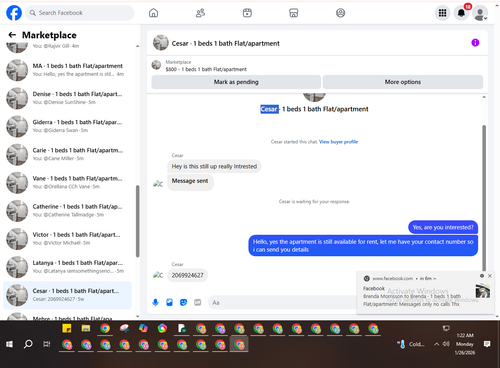Open Victor conversation in chat list

coord(67,239)
